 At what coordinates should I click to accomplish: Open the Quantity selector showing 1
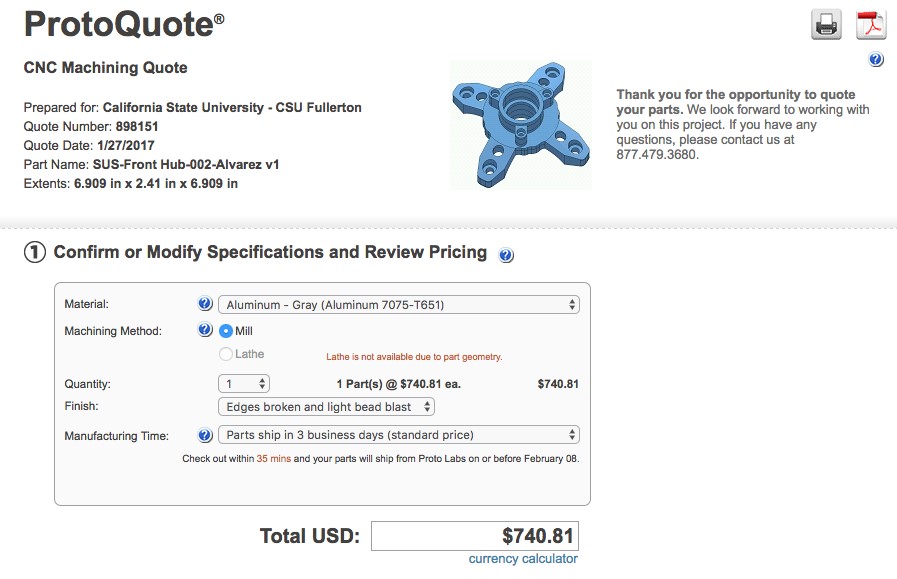tap(244, 384)
